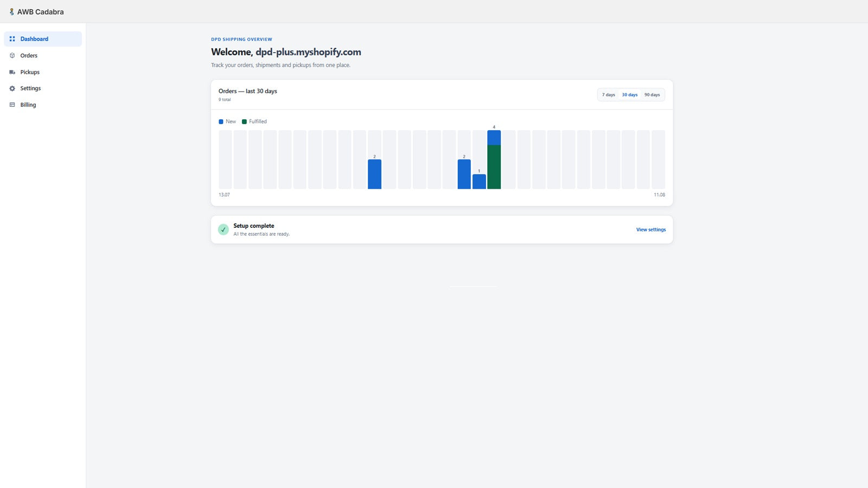Click the AWB Cadabra title text
Viewport: 868px width, 488px height.
(40, 12)
